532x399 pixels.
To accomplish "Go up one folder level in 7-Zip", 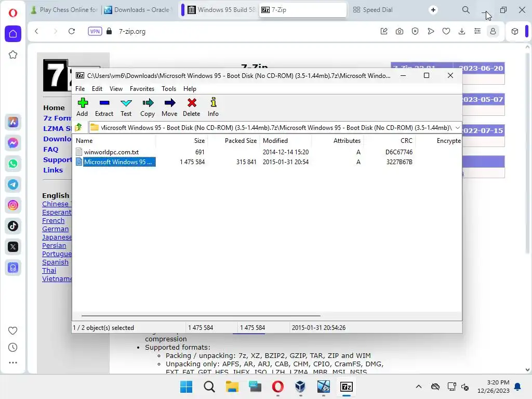I will (79, 128).
